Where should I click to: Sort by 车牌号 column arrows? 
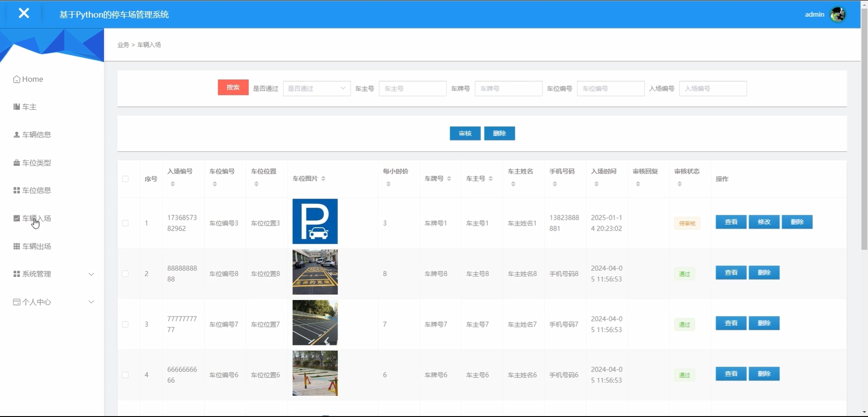tap(449, 179)
